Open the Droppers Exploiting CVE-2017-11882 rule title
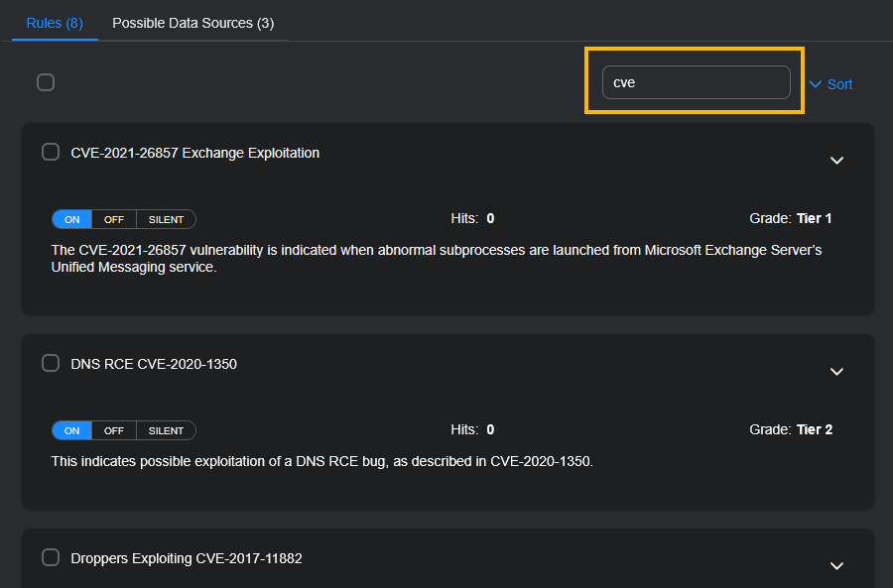This screenshot has width=893, height=588. [187, 558]
